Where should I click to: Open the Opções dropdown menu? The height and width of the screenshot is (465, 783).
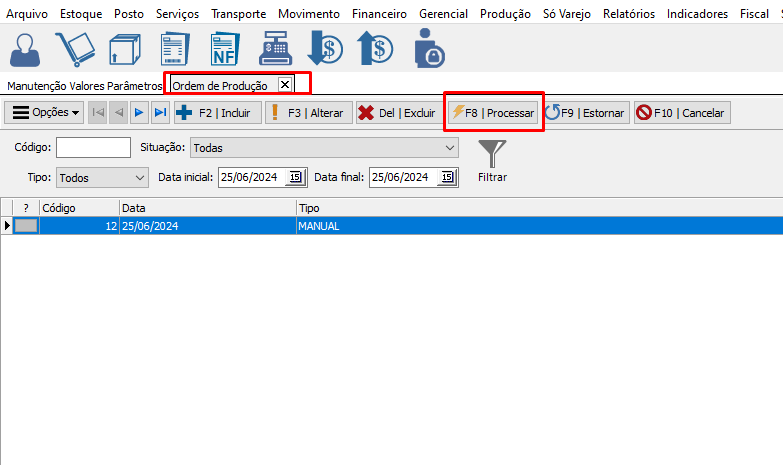(46, 113)
